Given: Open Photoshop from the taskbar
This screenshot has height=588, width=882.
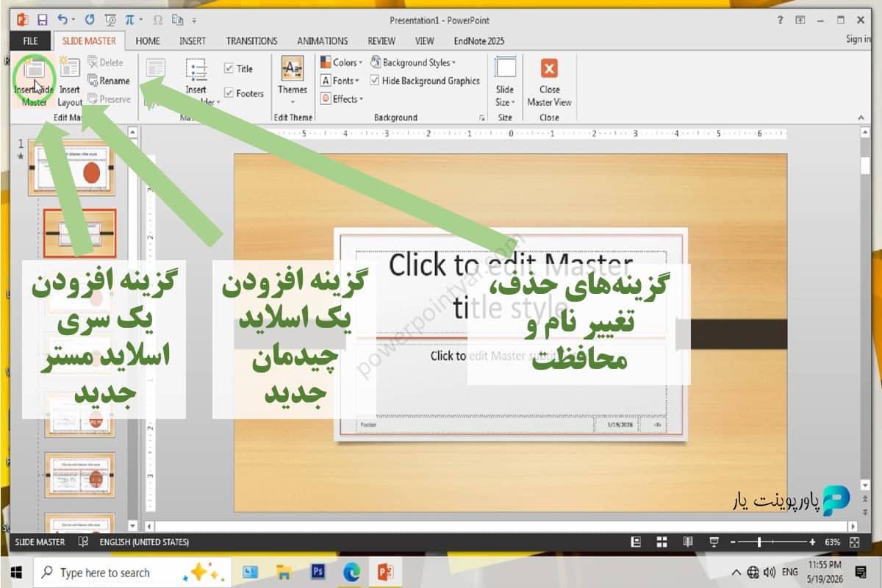Looking at the screenshot, I should coord(318,572).
